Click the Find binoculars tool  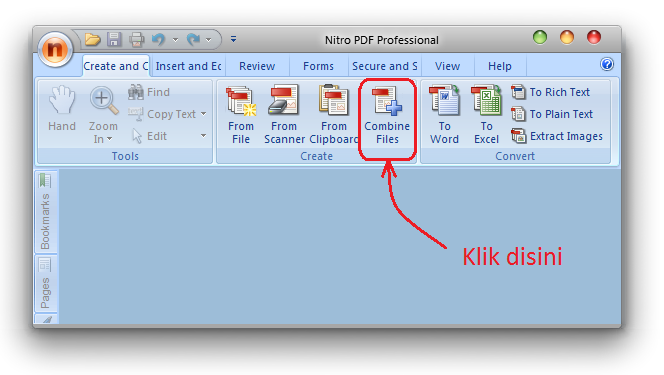(x=149, y=92)
